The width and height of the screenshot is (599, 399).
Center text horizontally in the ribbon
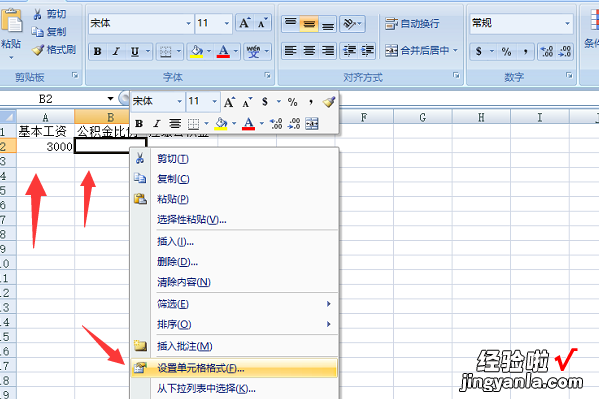coord(309,50)
